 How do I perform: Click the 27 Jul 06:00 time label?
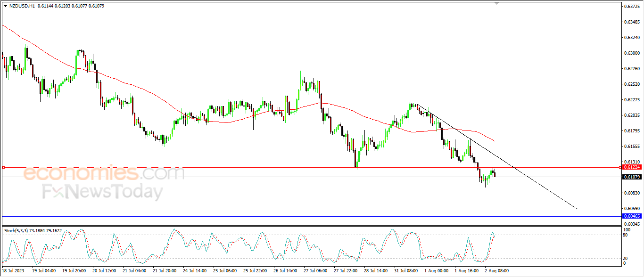(315, 271)
